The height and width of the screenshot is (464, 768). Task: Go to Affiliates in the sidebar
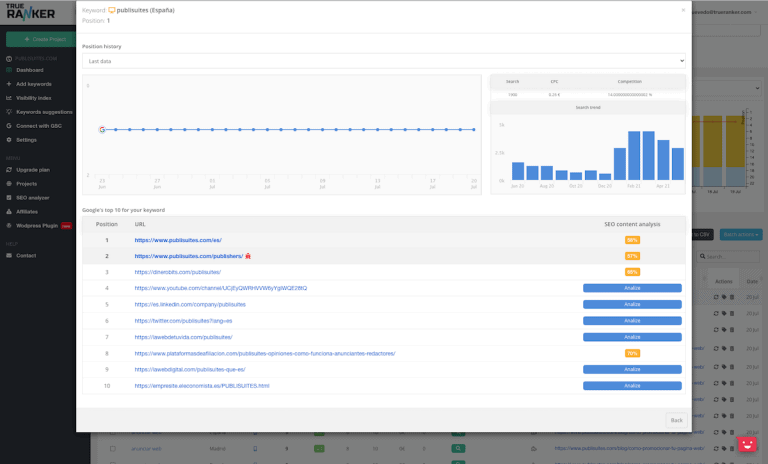click(27, 212)
